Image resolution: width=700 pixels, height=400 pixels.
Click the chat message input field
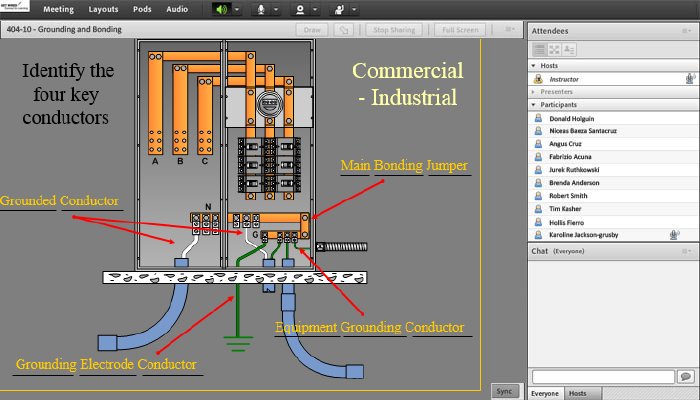[603, 376]
